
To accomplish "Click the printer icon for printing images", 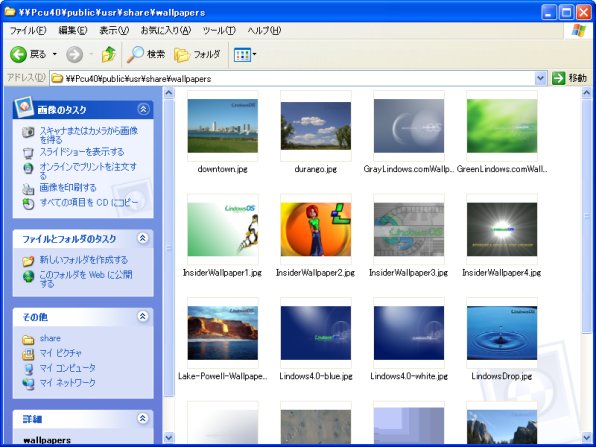I will pyautogui.click(x=28, y=189).
